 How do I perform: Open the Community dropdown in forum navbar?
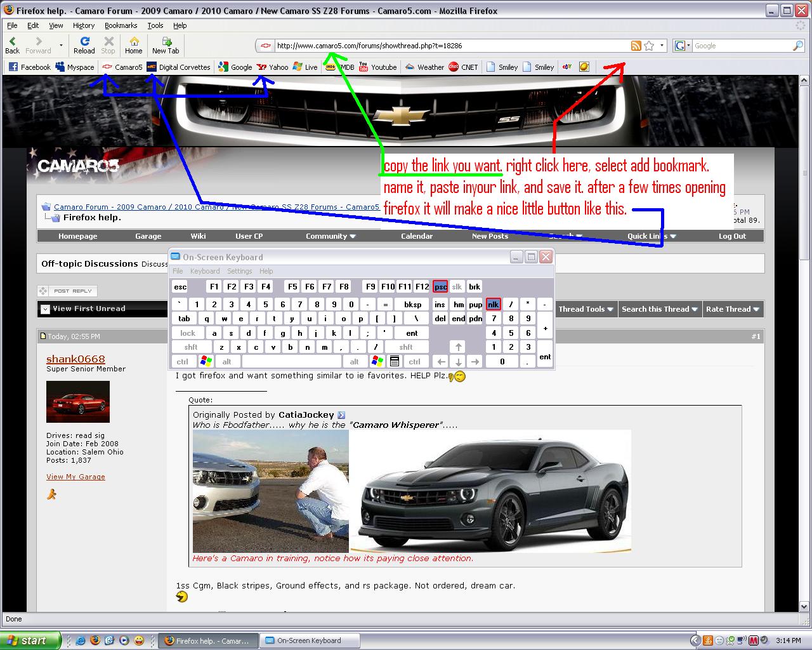coord(331,235)
